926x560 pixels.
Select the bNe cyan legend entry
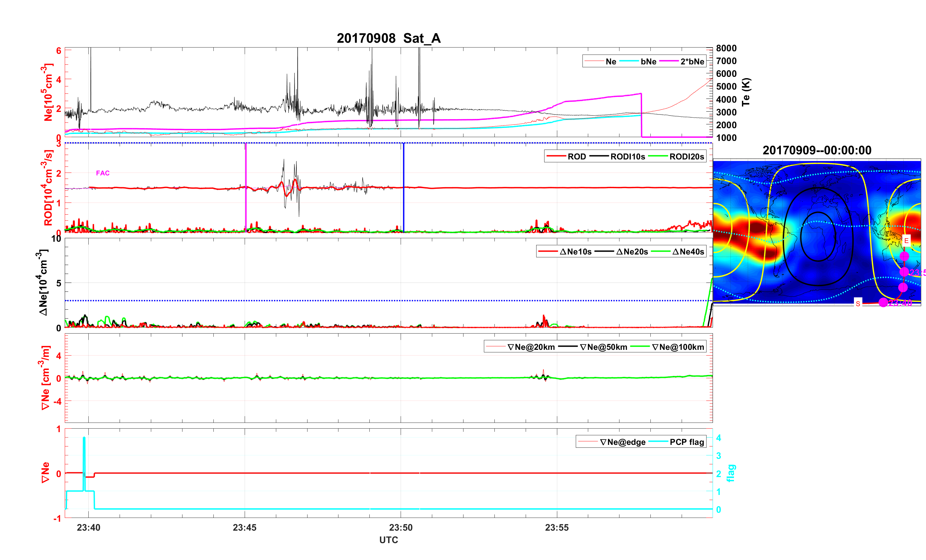(x=648, y=62)
